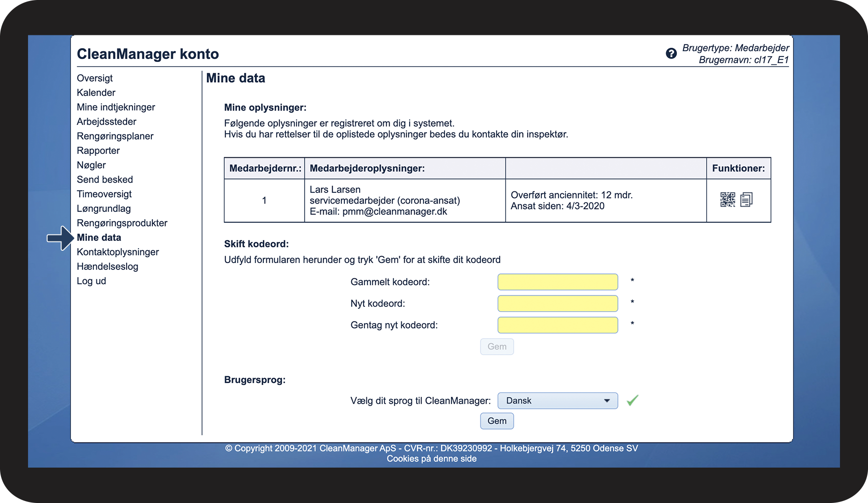Select Arbejdssteder from the sidebar
This screenshot has width=868, height=503.
[x=107, y=121]
